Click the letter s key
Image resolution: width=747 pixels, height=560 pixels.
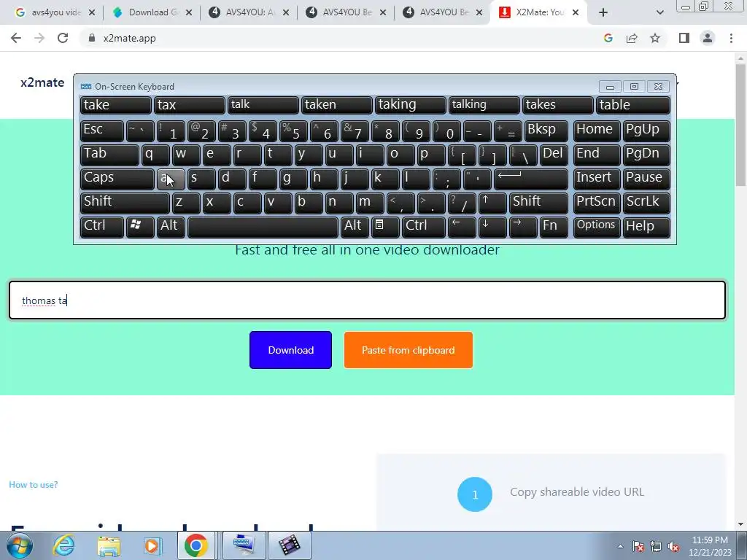[x=201, y=179]
